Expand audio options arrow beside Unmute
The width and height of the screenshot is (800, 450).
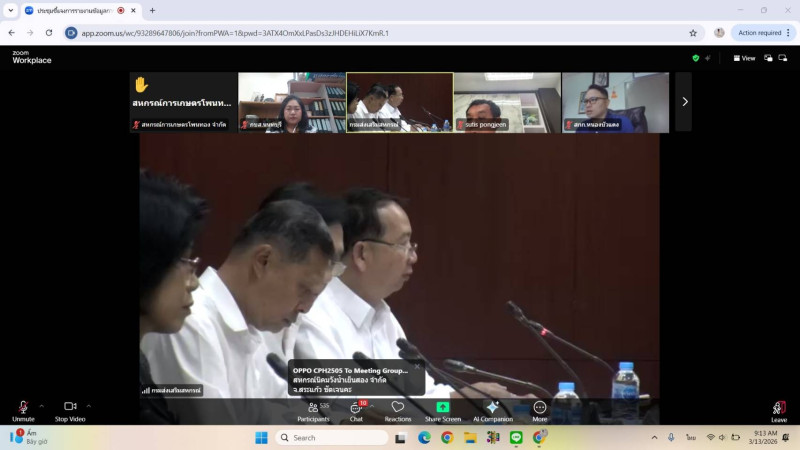click(41, 405)
